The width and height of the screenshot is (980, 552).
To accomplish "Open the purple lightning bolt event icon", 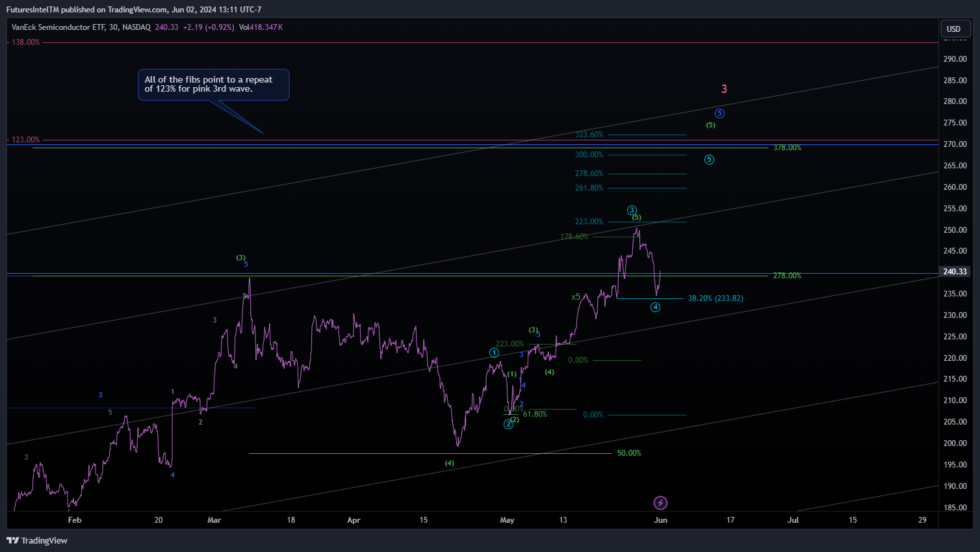I will coord(660,503).
